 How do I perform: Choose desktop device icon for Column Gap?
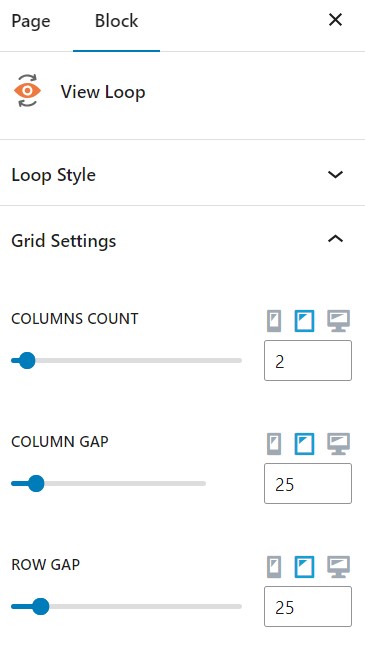coord(338,444)
